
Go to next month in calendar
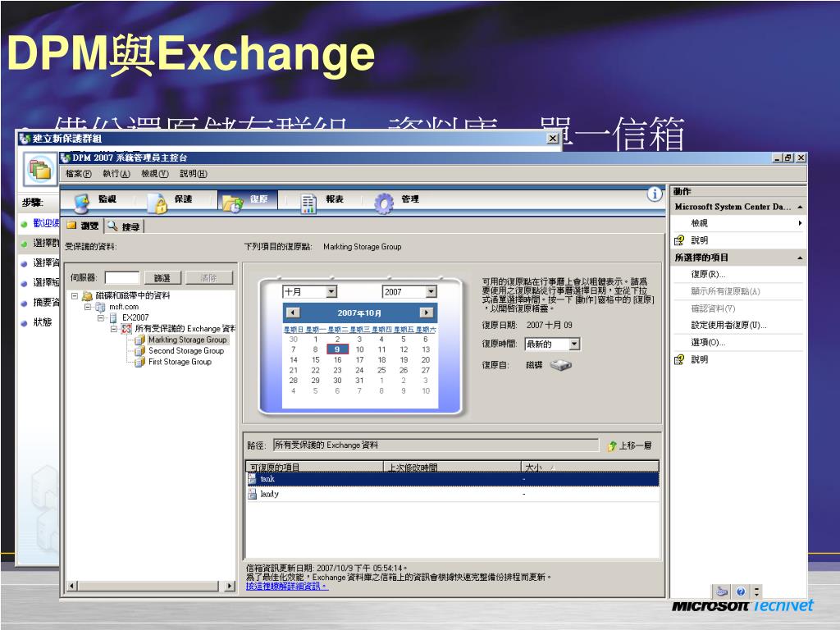427,313
